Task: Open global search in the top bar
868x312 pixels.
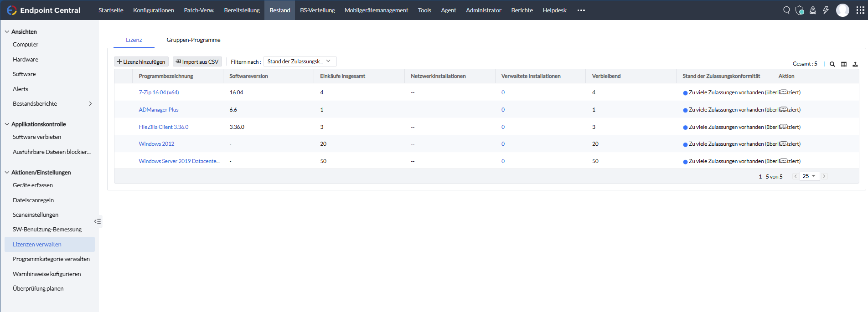Action: [x=786, y=10]
